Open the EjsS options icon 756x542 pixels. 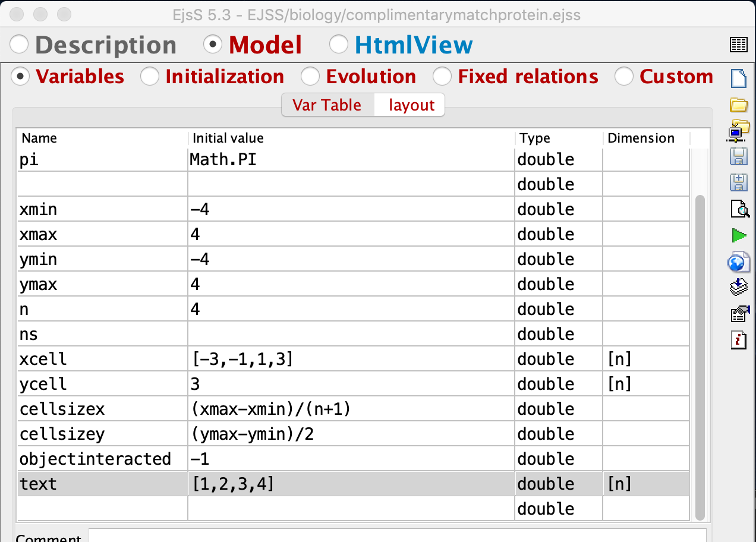[x=738, y=314]
